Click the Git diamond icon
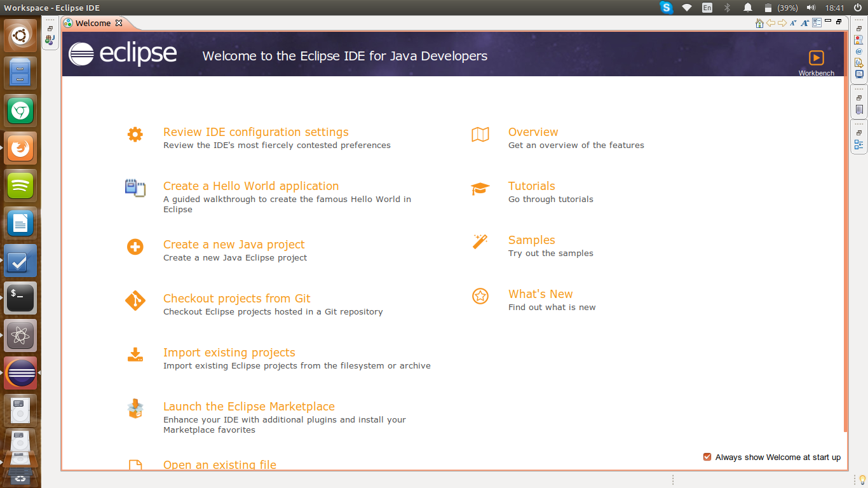Screen dimensions: 868x488 [135, 301]
